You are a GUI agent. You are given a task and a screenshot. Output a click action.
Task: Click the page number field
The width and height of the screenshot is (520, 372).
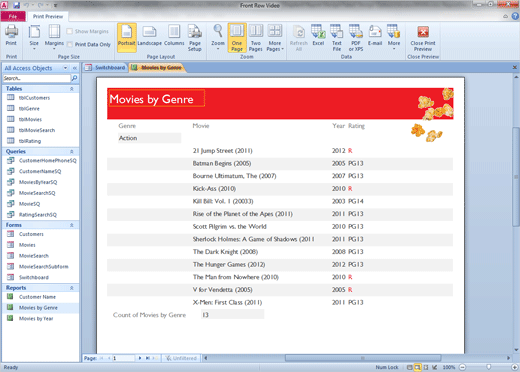pyautogui.click(x=123, y=358)
